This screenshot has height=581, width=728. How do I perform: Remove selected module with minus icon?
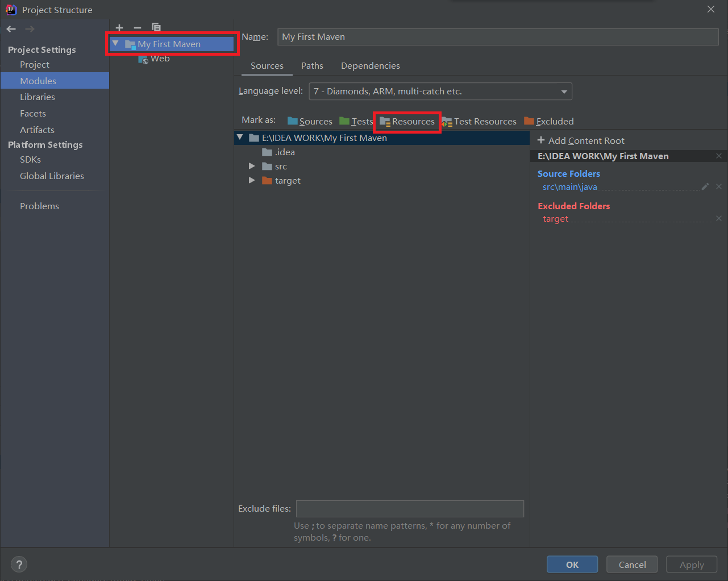tap(138, 27)
